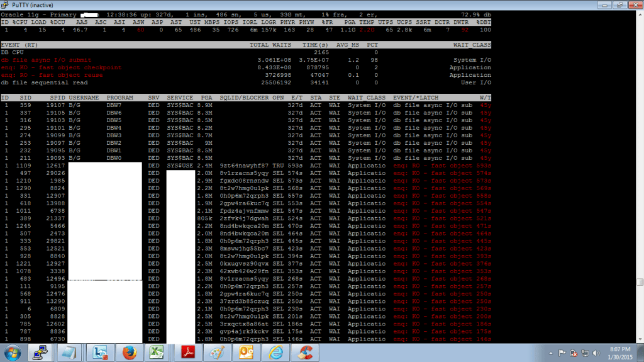Click SQL ID '62xwb426w29fn'
This screenshot has width=644, height=362.
pyautogui.click(x=244, y=271)
